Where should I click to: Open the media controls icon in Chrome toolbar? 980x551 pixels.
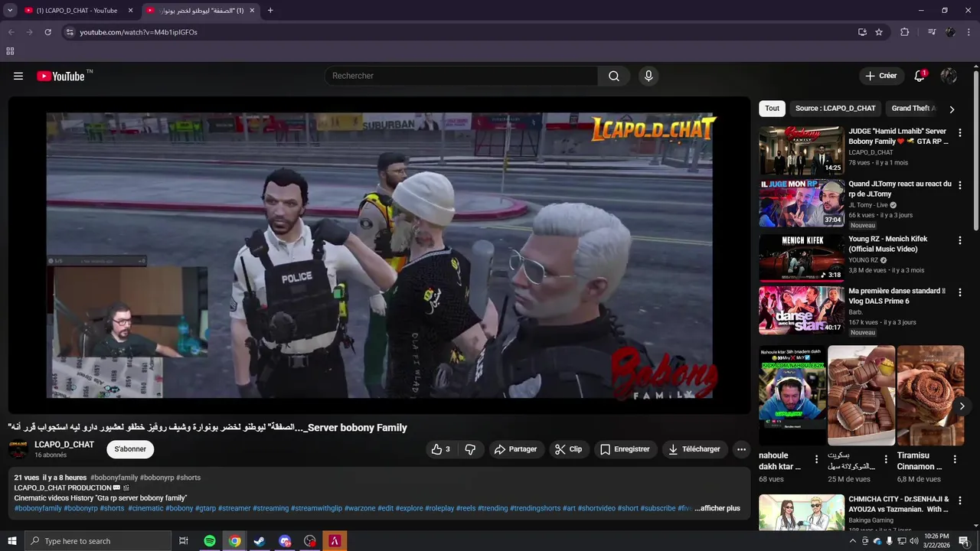[x=932, y=32]
